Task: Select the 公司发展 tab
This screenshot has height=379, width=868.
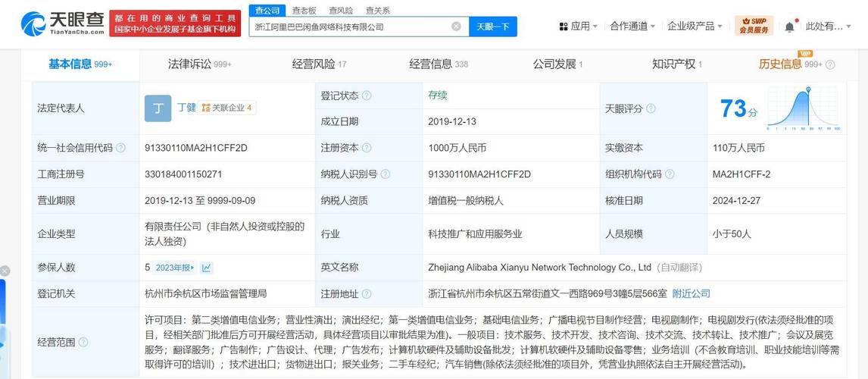Action: click(558, 64)
